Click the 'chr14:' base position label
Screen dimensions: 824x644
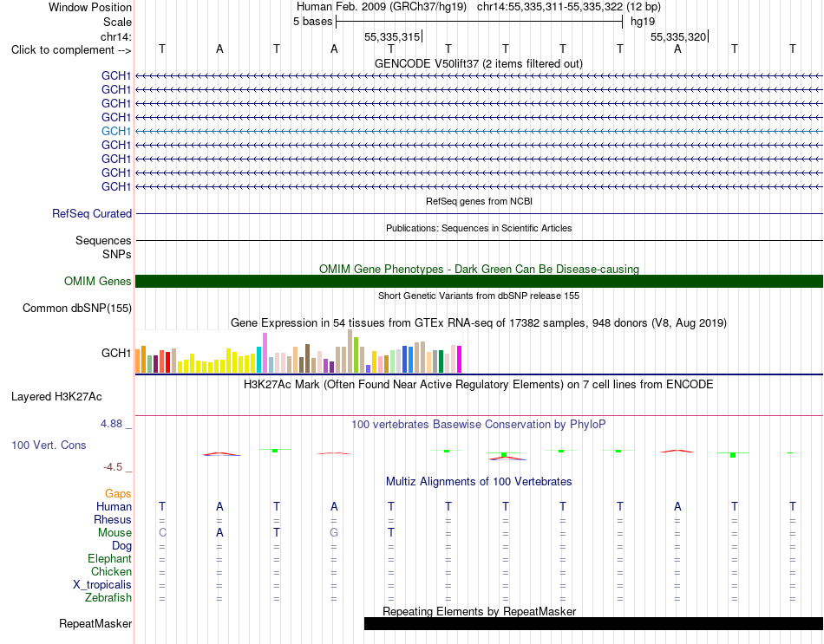116,36
